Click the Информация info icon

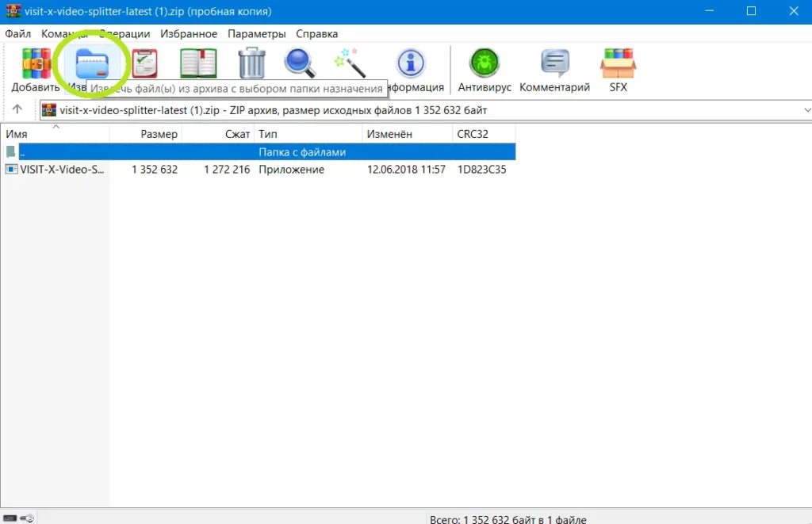[411, 63]
